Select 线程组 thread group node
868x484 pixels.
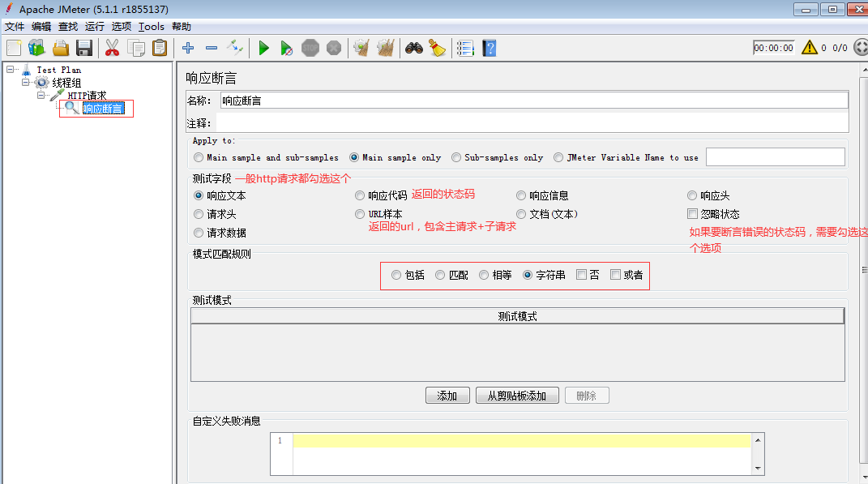66,83
